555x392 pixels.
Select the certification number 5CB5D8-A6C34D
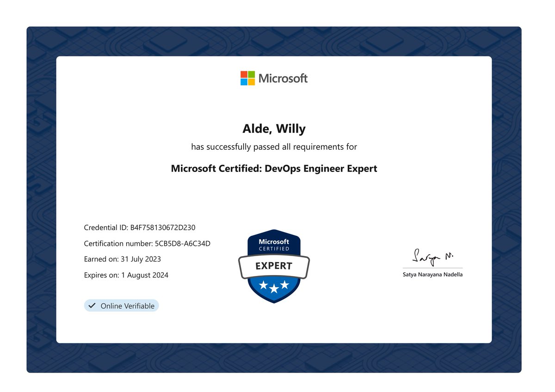147,243
